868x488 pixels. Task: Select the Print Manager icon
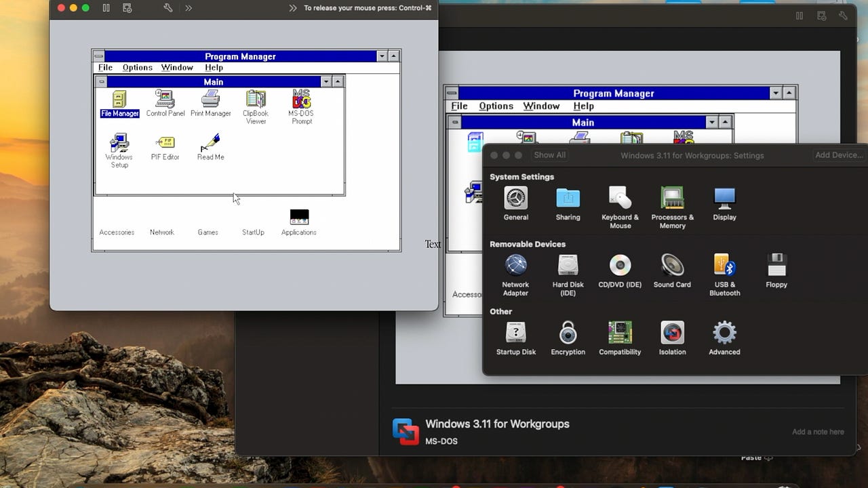[210, 104]
